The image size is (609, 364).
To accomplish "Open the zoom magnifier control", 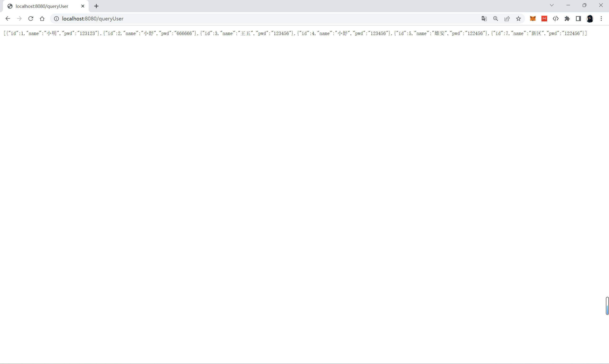I will [x=496, y=19].
